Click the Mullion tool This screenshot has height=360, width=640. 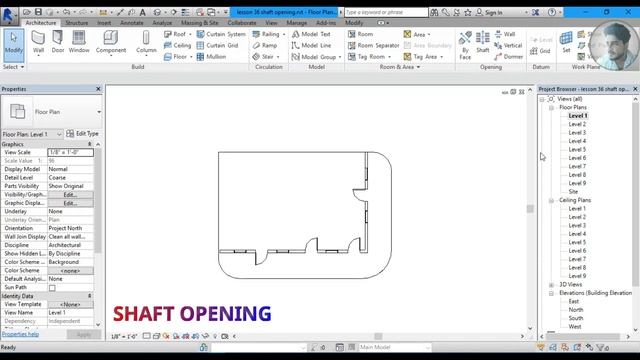(211, 57)
